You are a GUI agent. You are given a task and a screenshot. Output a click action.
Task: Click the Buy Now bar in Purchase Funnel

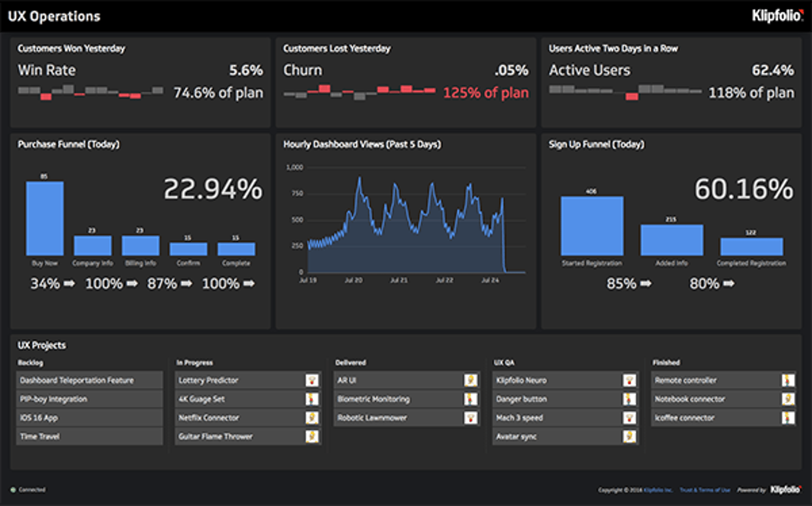pyautogui.click(x=45, y=218)
